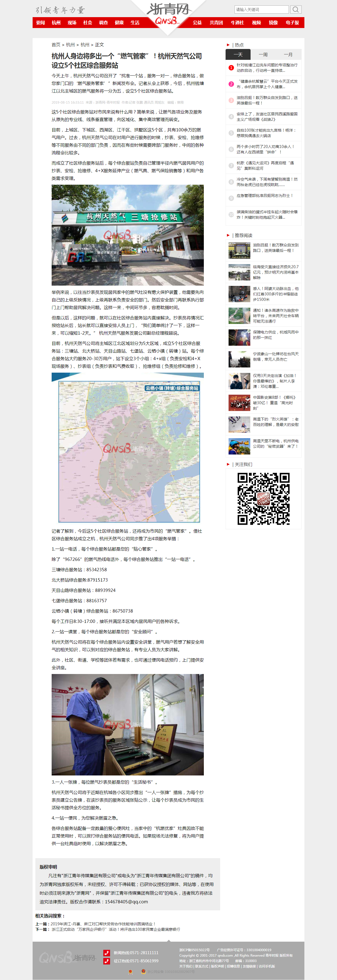
Task: Click the police badge icon in footer
Action: (143, 971)
